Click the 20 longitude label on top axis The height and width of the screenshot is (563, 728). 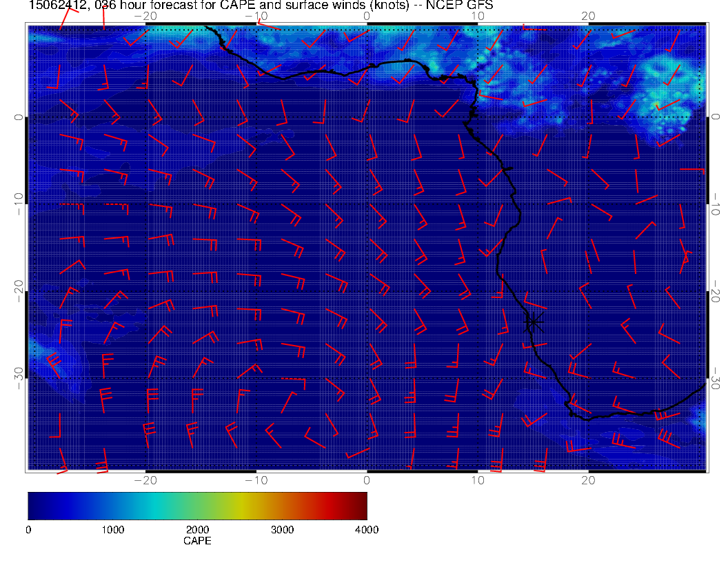(x=588, y=16)
